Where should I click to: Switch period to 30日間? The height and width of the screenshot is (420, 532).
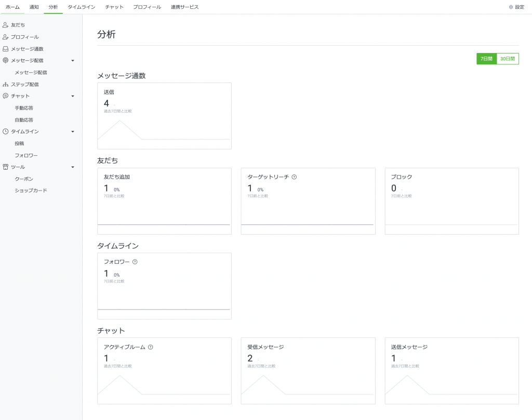pyautogui.click(x=508, y=59)
